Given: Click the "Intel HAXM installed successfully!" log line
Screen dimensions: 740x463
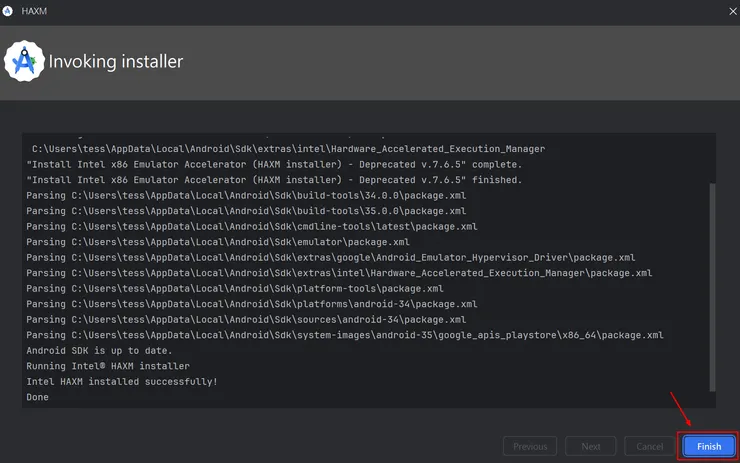Looking at the screenshot, I should [x=122, y=382].
